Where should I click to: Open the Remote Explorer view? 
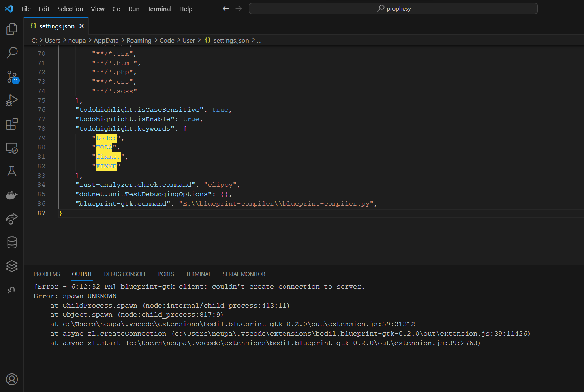coord(11,148)
